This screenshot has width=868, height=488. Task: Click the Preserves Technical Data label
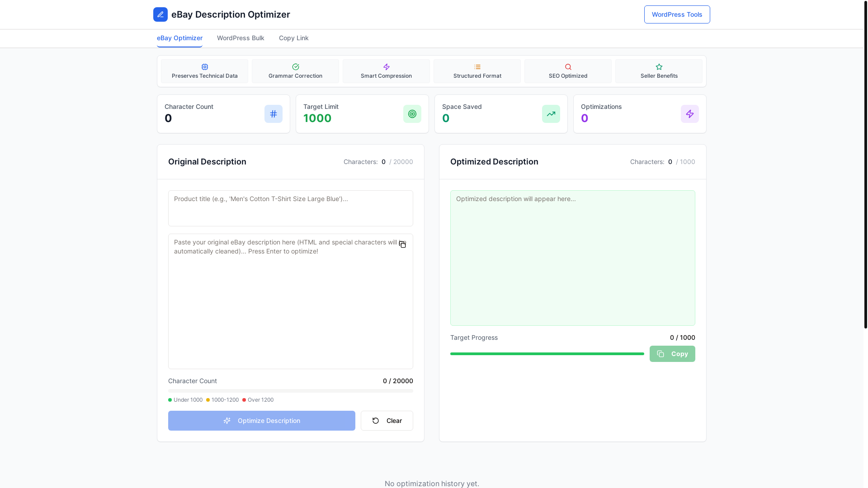point(205,76)
